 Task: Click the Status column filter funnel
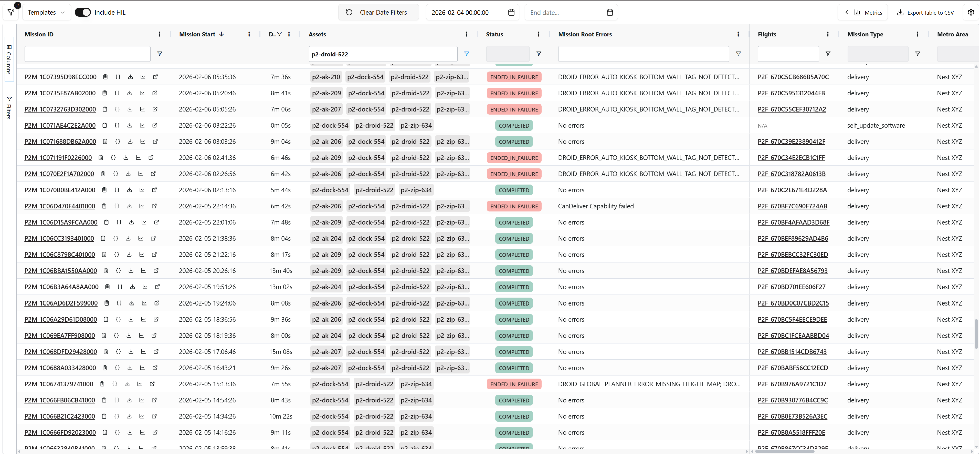point(539,54)
